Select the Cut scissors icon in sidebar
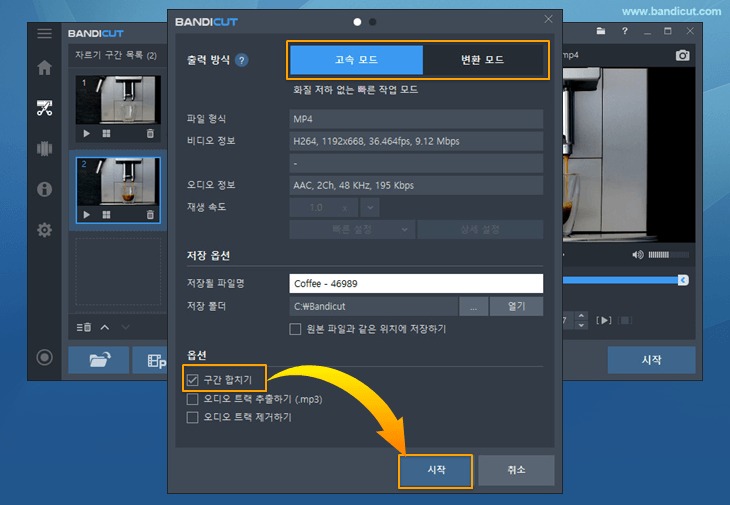The height and width of the screenshot is (505, 730). pyautogui.click(x=44, y=108)
